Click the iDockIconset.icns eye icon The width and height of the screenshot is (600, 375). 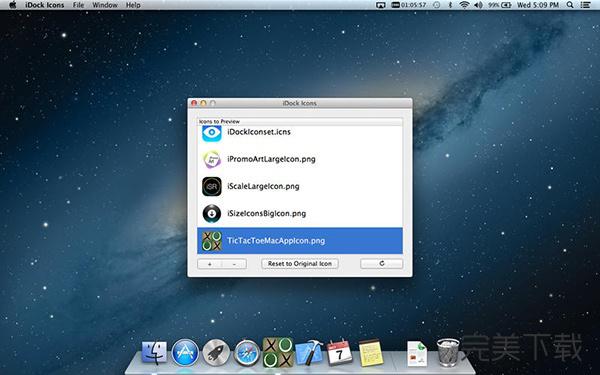212,133
